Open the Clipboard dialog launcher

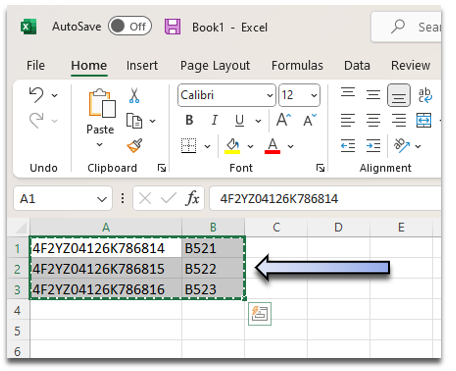(162, 168)
